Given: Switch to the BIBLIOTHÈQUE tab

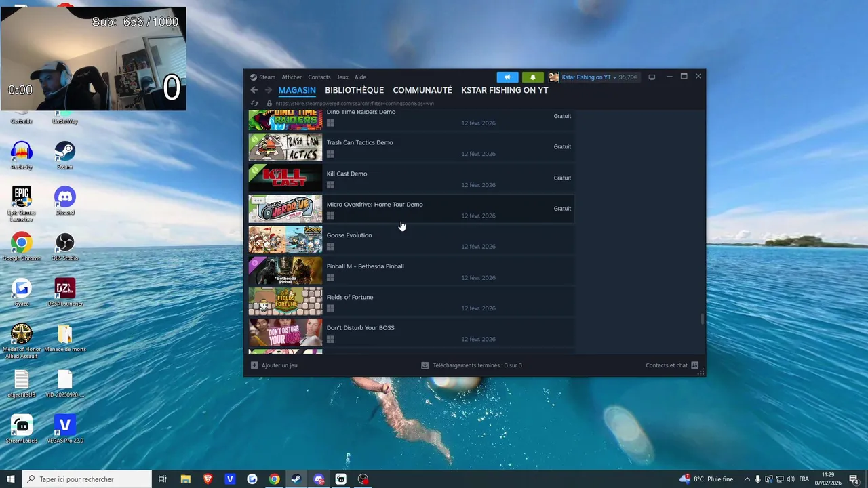Looking at the screenshot, I should tap(354, 90).
